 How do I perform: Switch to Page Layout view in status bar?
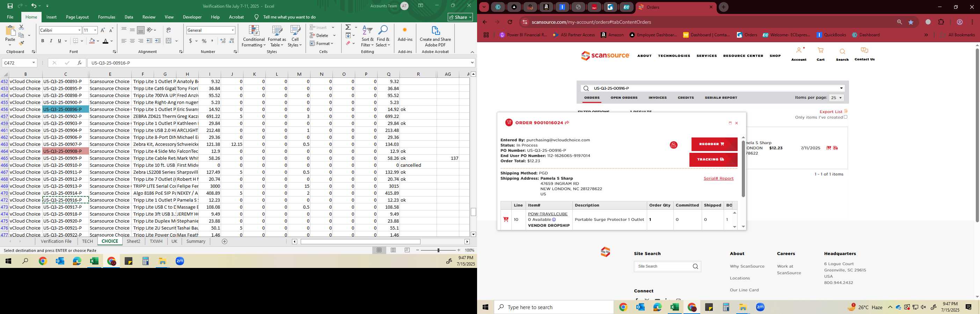[x=393, y=250]
